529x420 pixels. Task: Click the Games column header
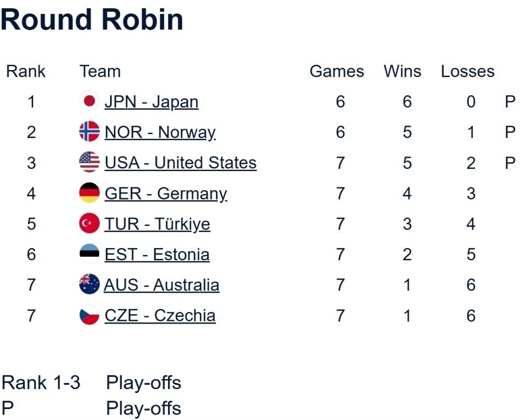337,72
